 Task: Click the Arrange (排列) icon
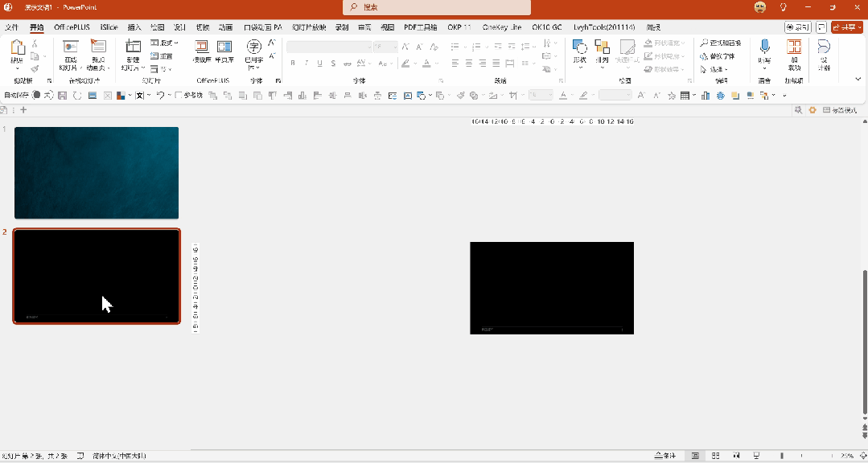pos(602,47)
